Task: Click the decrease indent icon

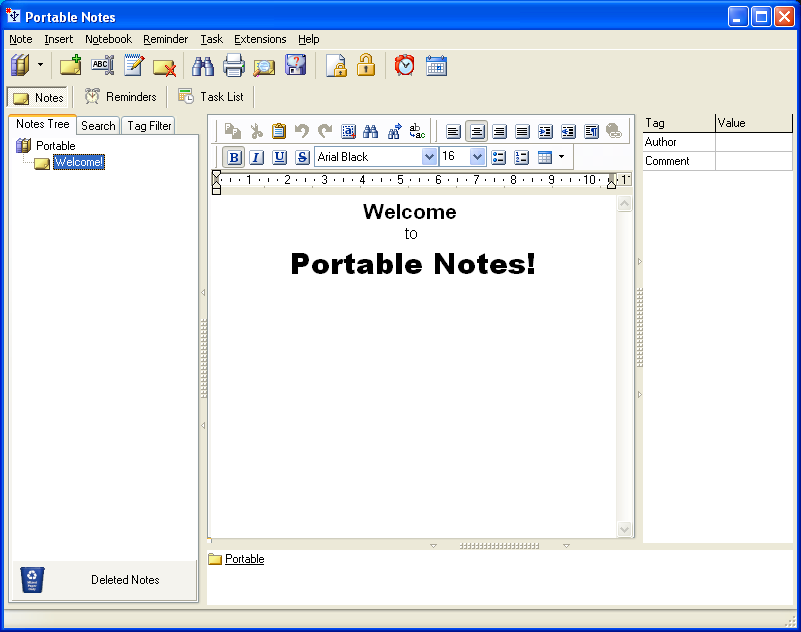Action: click(568, 131)
